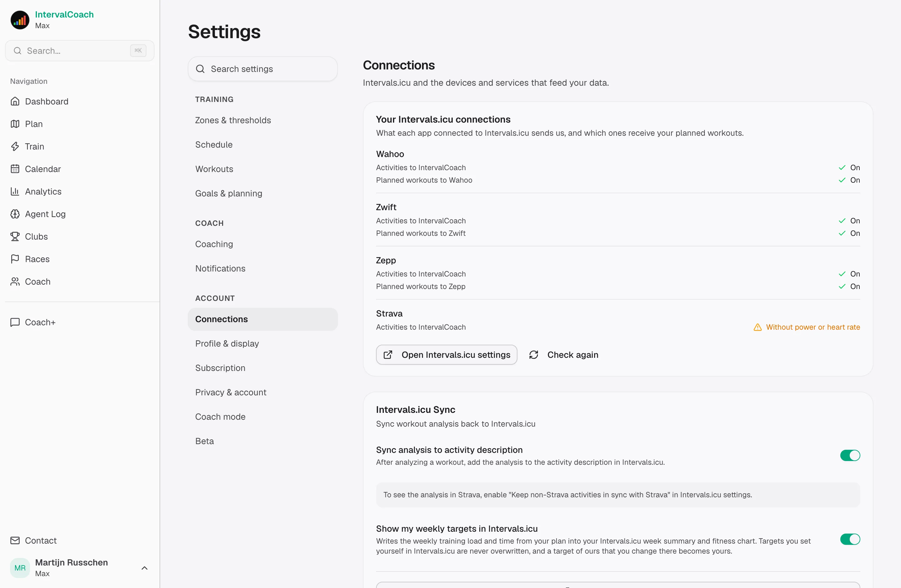
Task: Click the Train lightning bolt icon
Action: [x=15, y=146]
